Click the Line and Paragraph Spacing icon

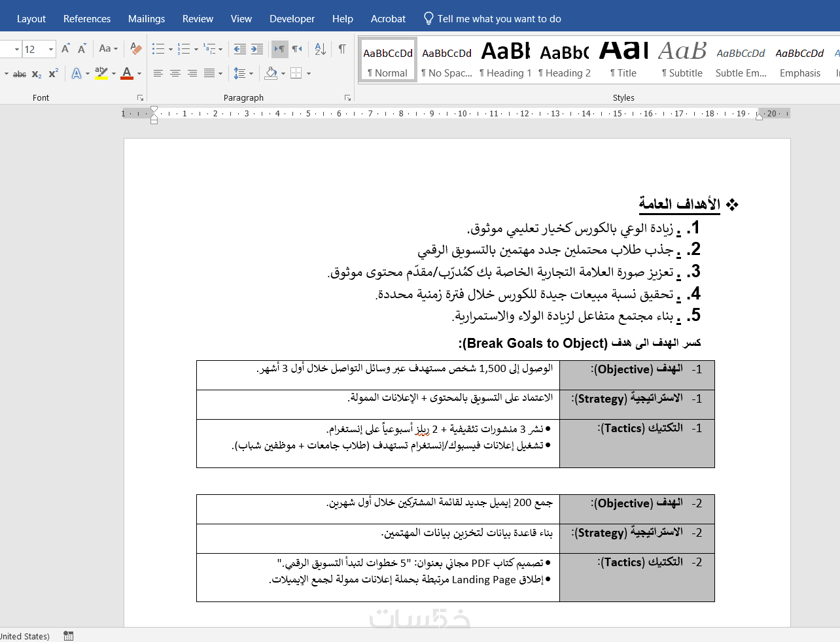[x=239, y=73]
